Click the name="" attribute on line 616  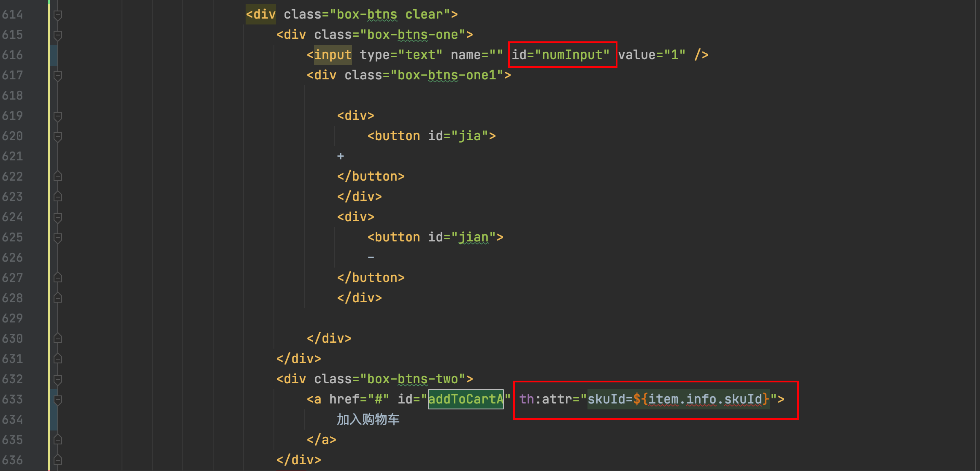[477, 55]
